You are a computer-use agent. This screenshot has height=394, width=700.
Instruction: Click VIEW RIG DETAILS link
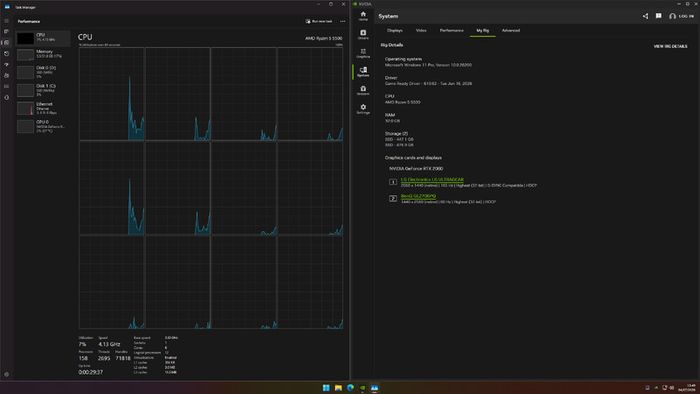click(x=670, y=46)
